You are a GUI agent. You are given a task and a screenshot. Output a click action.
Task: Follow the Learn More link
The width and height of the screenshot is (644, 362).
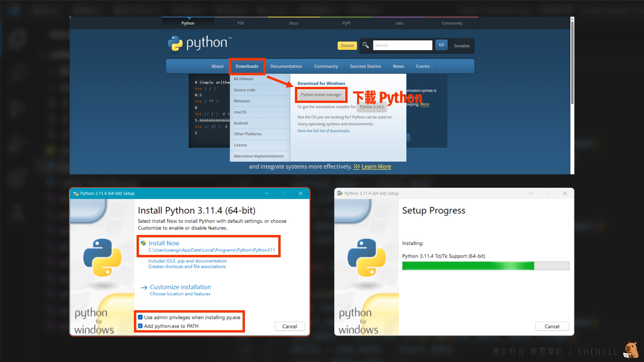[x=376, y=167]
